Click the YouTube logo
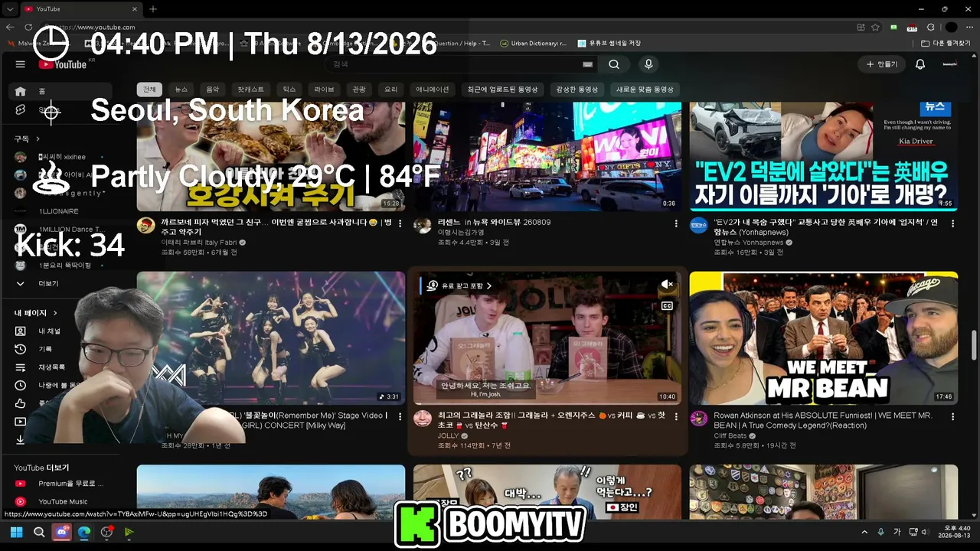 pos(63,64)
